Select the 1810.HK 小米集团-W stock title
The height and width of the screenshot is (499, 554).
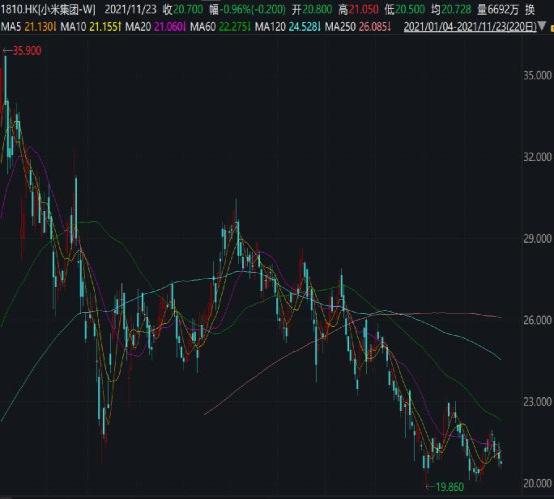[x=48, y=10]
